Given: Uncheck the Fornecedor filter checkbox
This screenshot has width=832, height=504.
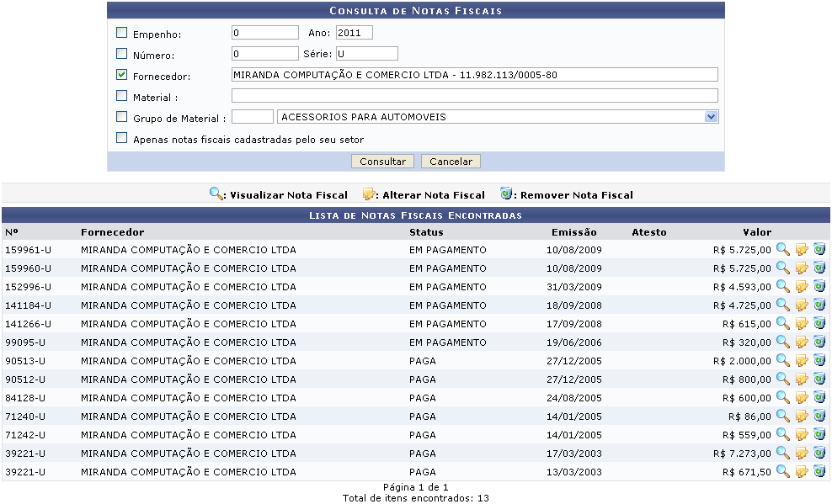Looking at the screenshot, I should 121,75.
